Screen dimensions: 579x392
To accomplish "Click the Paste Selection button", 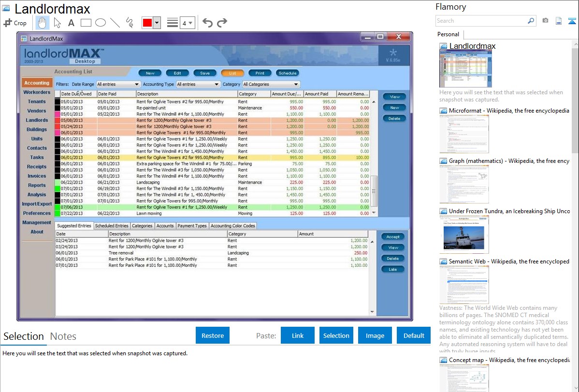I will pyautogui.click(x=336, y=335).
